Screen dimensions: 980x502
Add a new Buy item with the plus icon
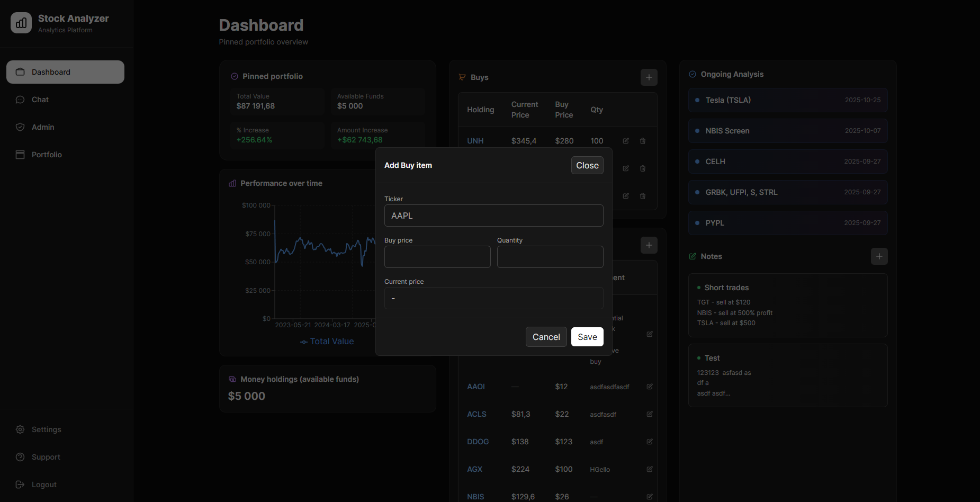pyautogui.click(x=649, y=77)
